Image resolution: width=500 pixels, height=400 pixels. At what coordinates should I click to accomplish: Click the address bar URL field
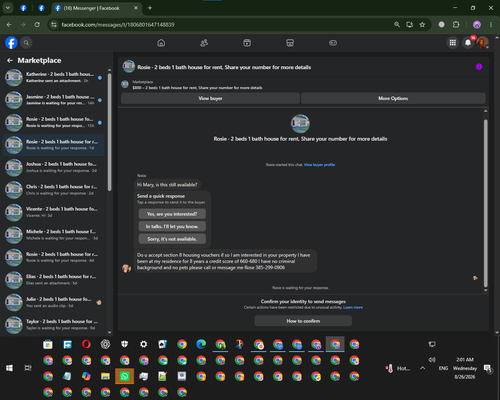[220, 25]
